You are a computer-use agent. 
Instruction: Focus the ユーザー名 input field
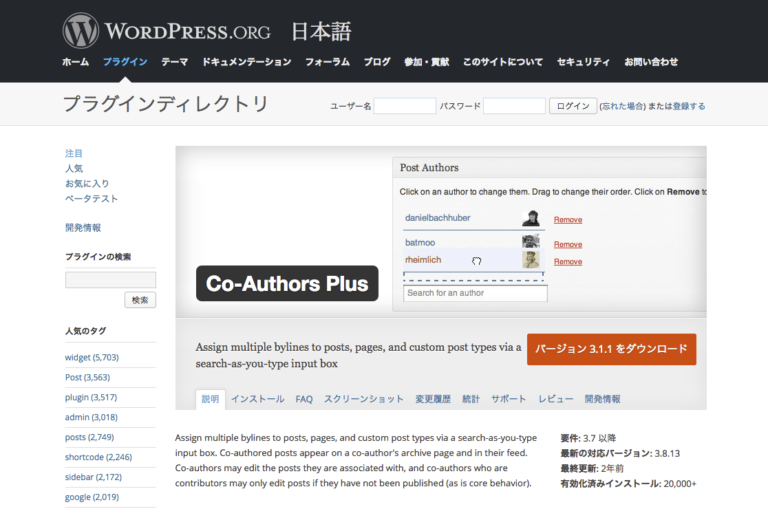pos(405,106)
